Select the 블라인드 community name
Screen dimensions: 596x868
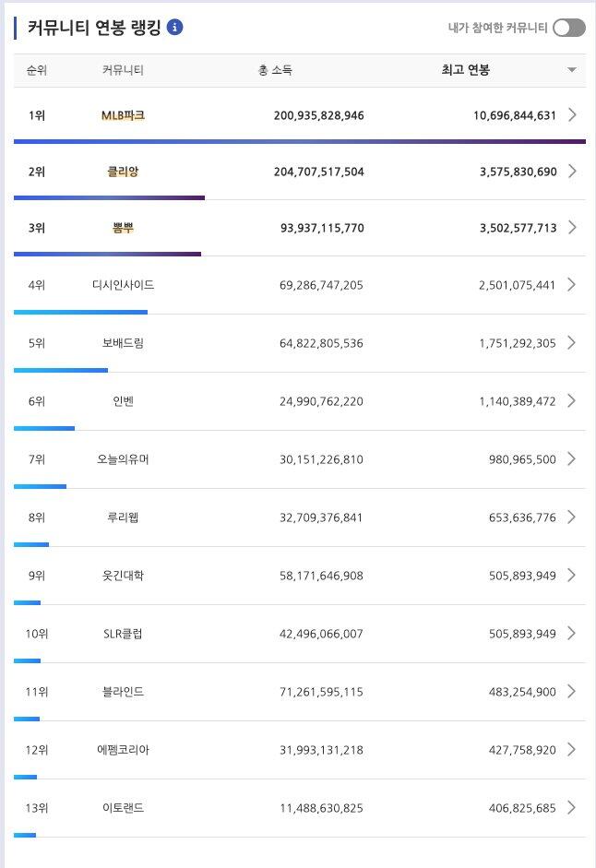[x=123, y=692]
